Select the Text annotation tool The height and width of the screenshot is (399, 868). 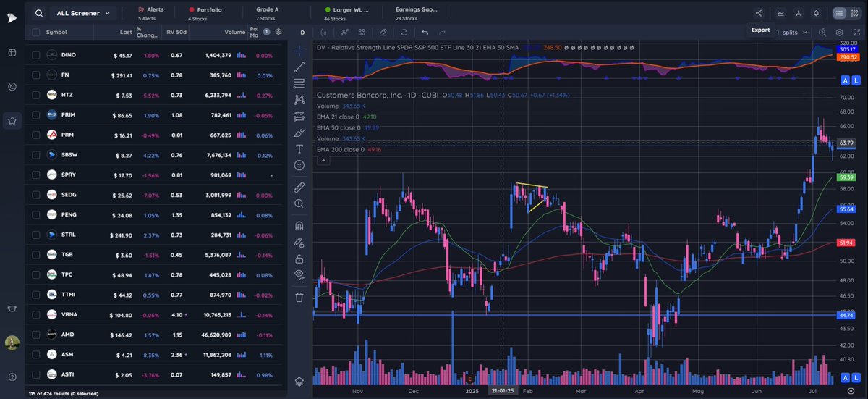pyautogui.click(x=299, y=149)
